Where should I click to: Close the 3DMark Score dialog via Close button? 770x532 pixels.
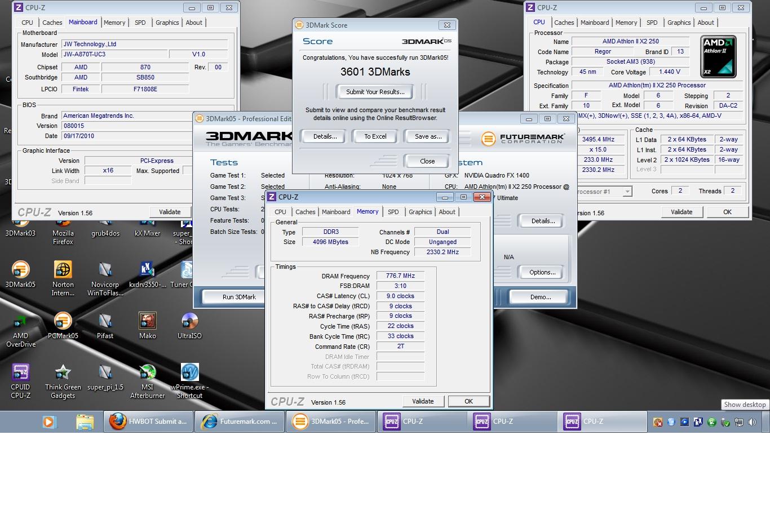coord(427,161)
